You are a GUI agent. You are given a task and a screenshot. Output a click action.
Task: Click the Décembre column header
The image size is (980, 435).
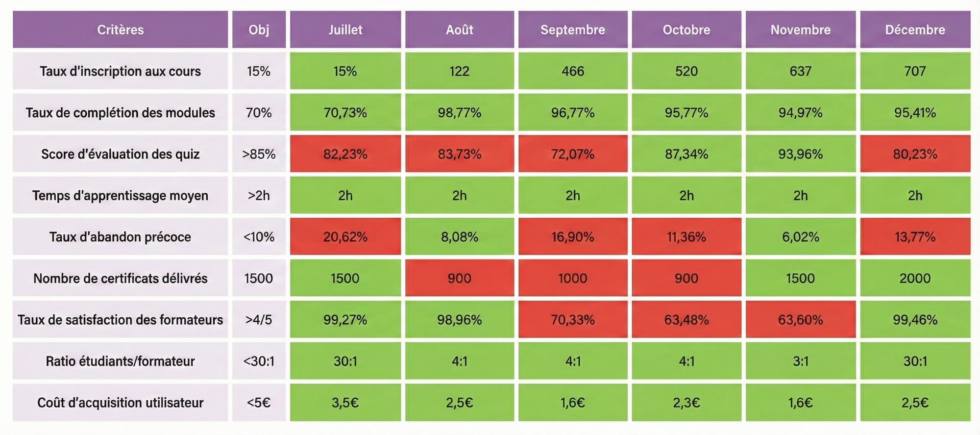coord(915,30)
